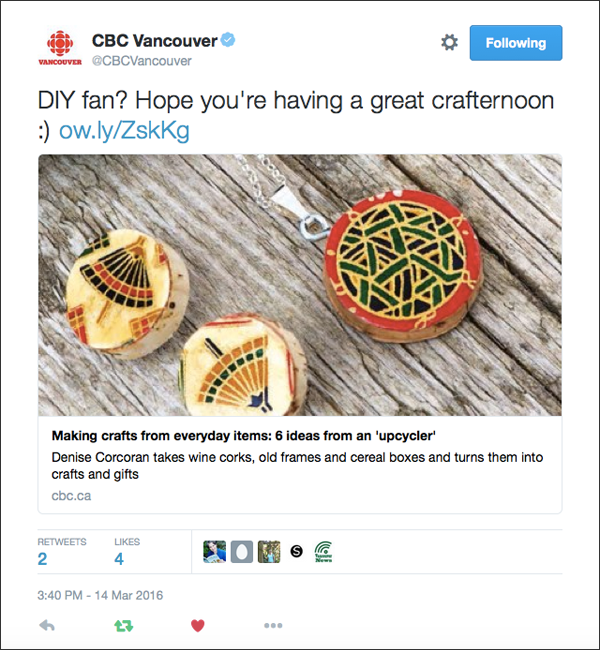Open the ow.ly/ZskKg link
This screenshot has width=600, height=650.
[x=124, y=131]
